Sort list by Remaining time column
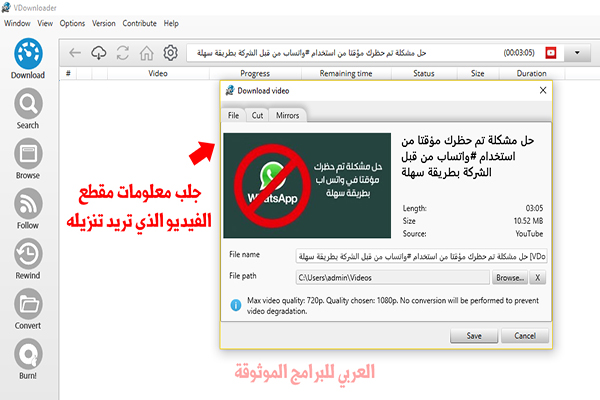The height and width of the screenshot is (400, 600). pos(346,73)
